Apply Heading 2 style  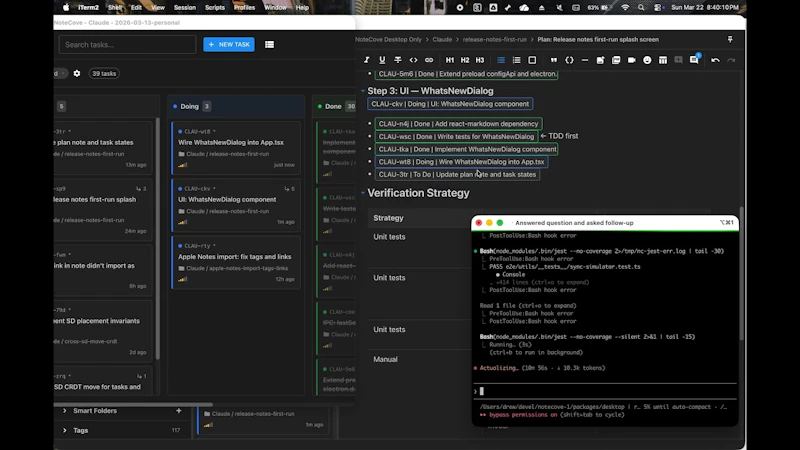(x=465, y=60)
